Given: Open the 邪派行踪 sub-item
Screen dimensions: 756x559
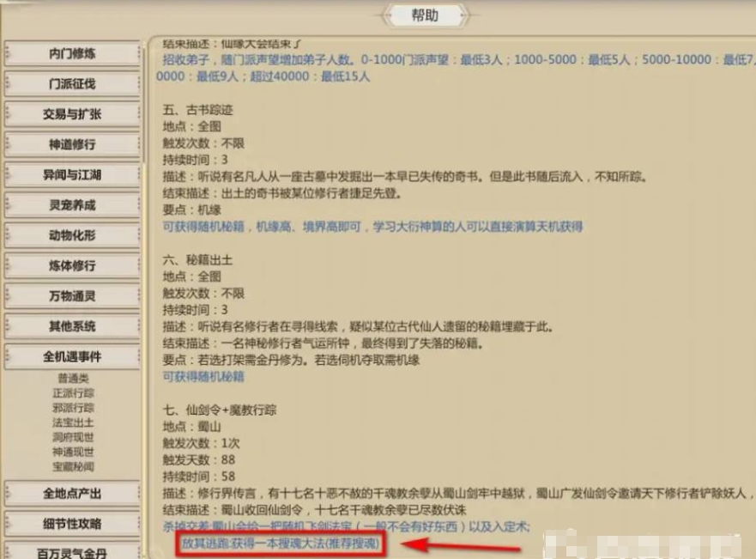Looking at the screenshot, I should pyautogui.click(x=73, y=408).
